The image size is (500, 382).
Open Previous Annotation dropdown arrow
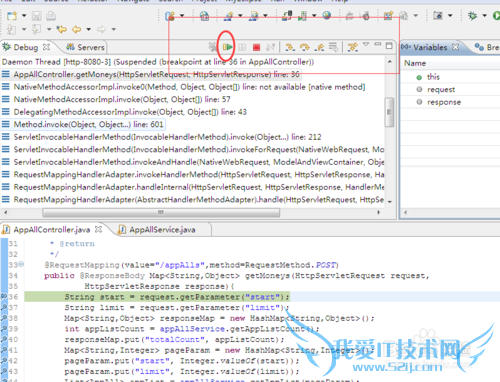pos(49,29)
